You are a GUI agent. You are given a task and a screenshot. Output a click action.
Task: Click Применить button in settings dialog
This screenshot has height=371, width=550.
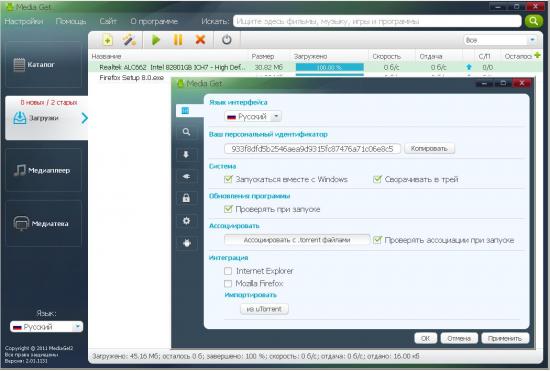(505, 338)
